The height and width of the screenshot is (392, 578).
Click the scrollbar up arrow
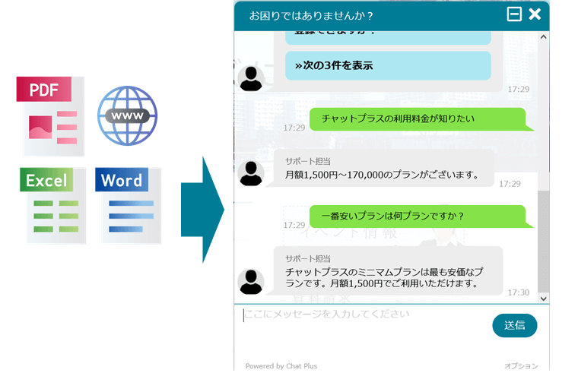click(x=543, y=36)
